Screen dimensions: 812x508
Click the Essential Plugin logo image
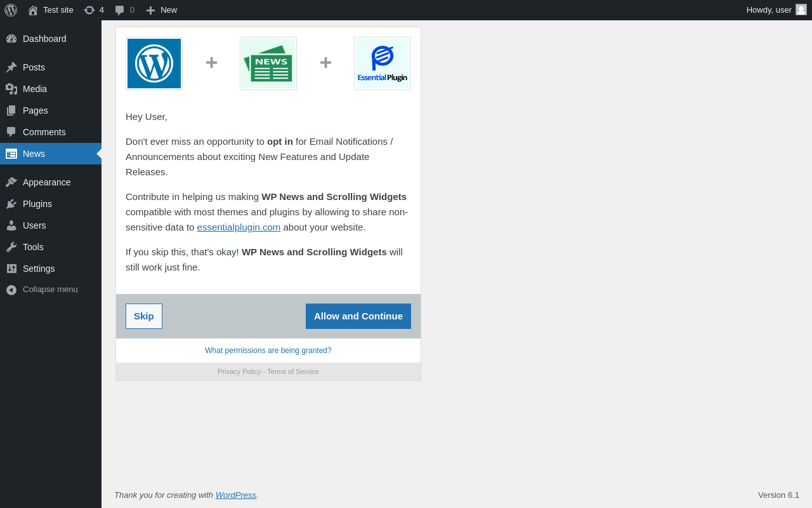[383, 63]
